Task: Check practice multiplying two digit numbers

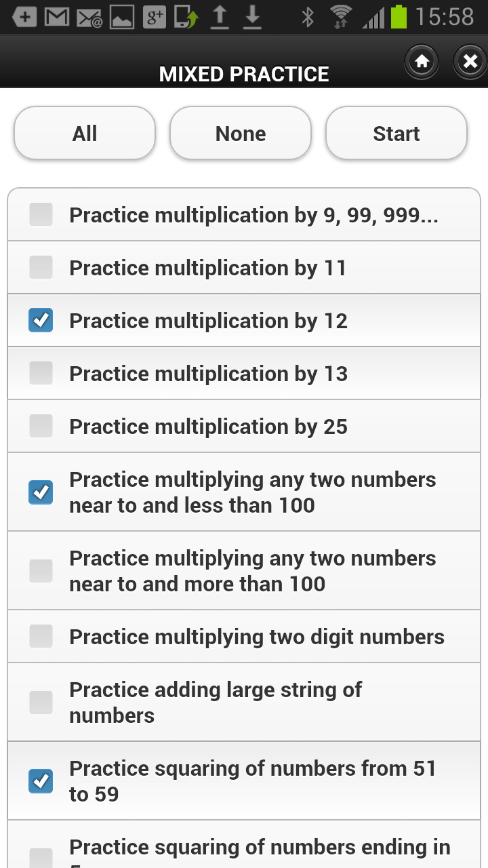Action: (41, 636)
